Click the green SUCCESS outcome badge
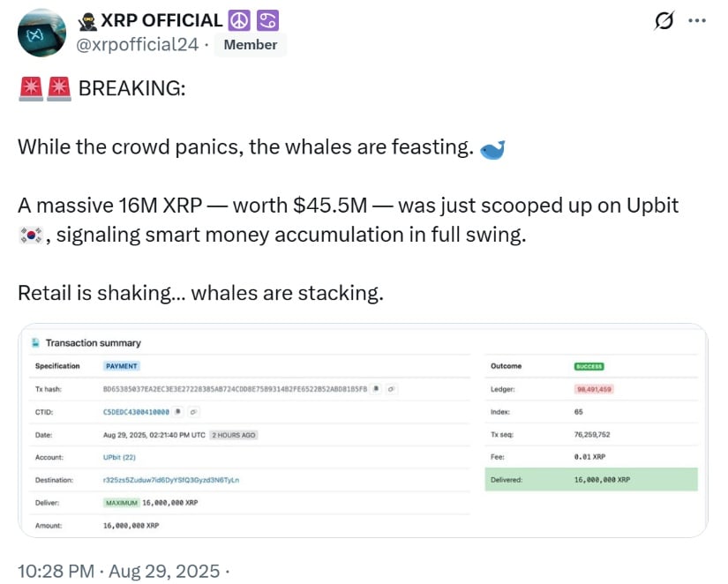 [x=589, y=366]
